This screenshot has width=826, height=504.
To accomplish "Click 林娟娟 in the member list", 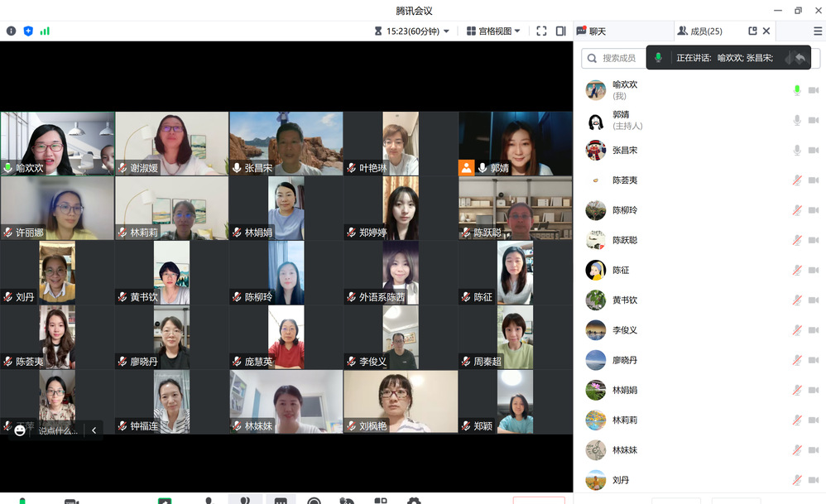I will click(x=699, y=391).
